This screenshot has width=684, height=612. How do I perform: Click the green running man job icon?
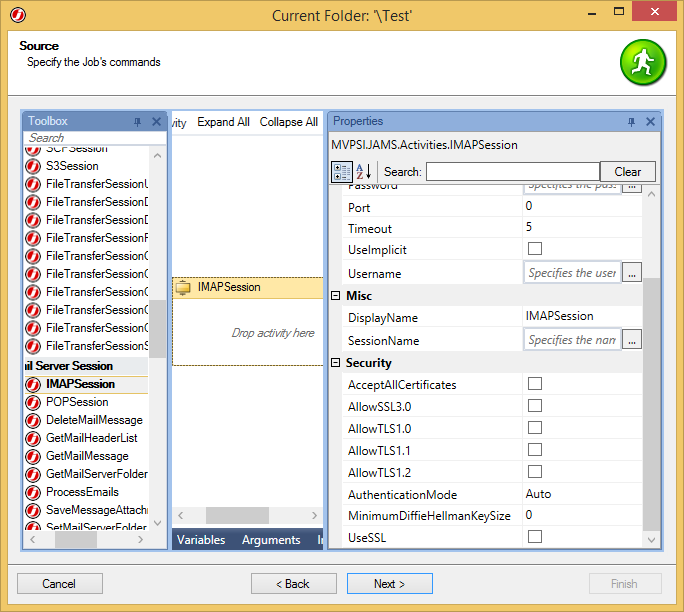[643, 62]
